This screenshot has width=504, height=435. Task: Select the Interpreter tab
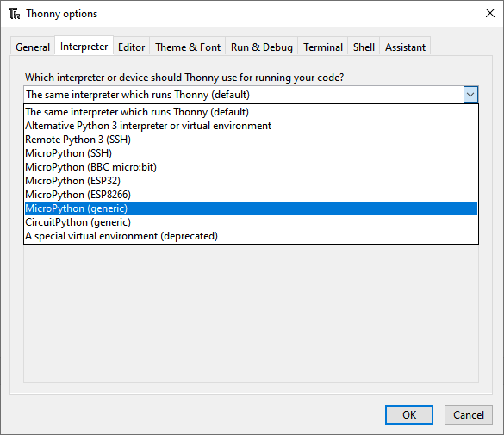coord(84,47)
